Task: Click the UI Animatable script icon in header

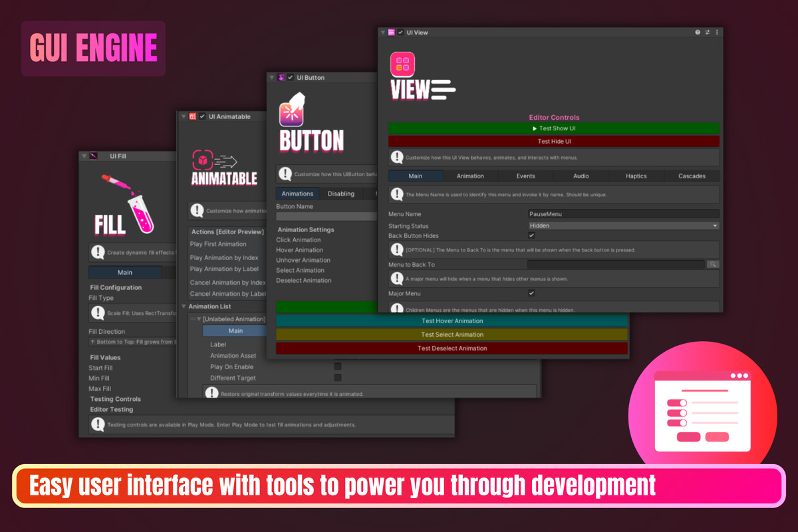Action: tap(192, 116)
